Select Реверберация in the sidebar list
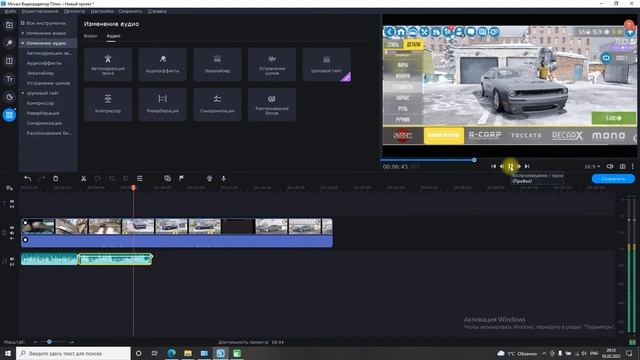The height and width of the screenshot is (360, 640). (x=43, y=113)
